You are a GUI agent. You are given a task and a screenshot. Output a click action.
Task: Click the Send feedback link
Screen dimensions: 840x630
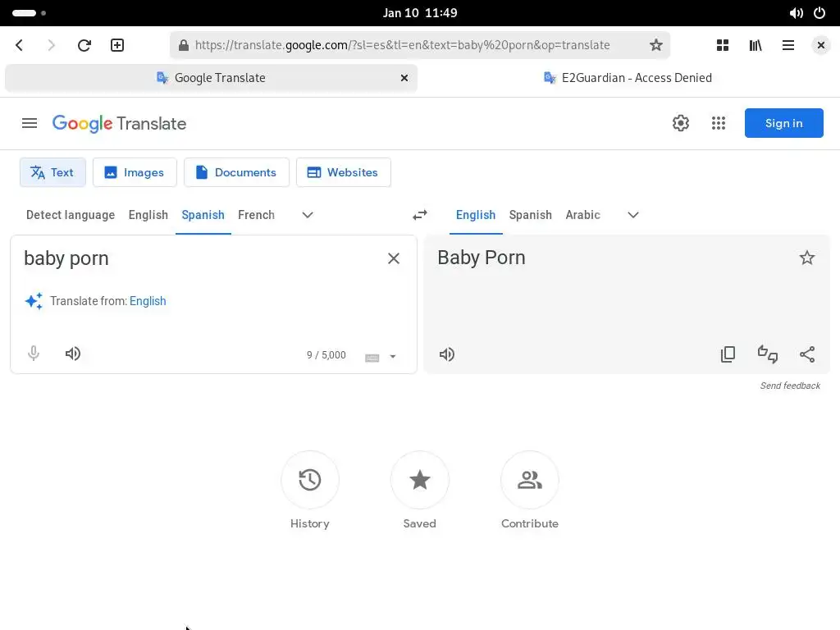pyautogui.click(x=790, y=386)
